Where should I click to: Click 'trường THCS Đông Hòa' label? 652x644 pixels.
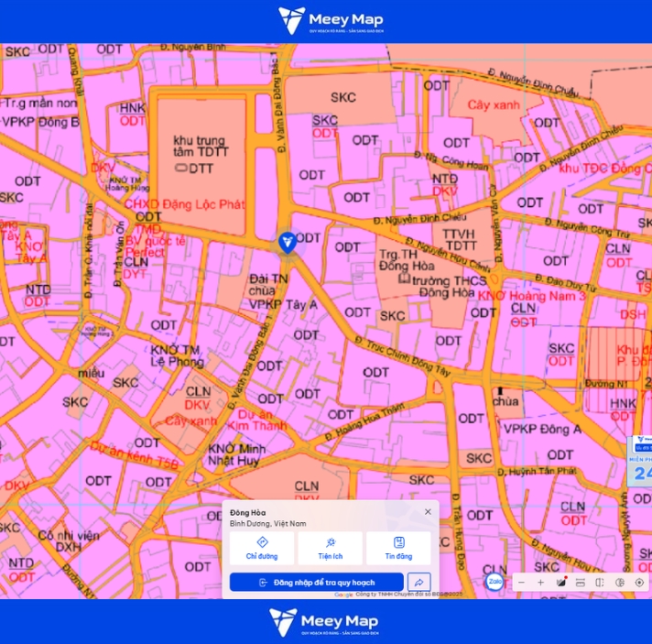(449, 287)
